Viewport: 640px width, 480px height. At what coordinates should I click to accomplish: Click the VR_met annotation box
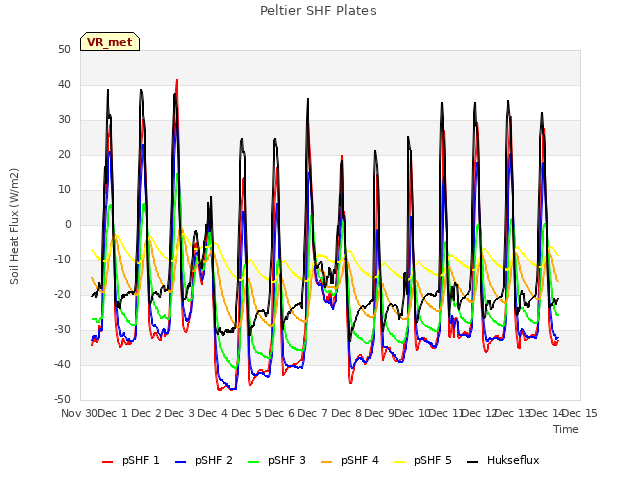pyautogui.click(x=110, y=42)
